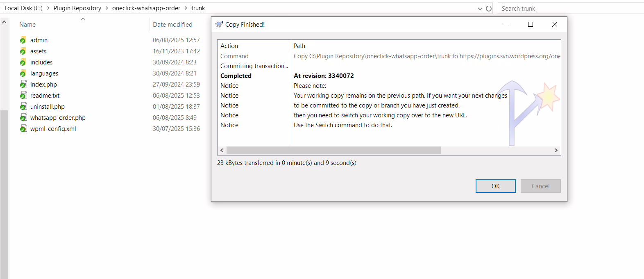This screenshot has height=279, width=644.
Task: Click the index.php file icon
Action: coord(23,85)
